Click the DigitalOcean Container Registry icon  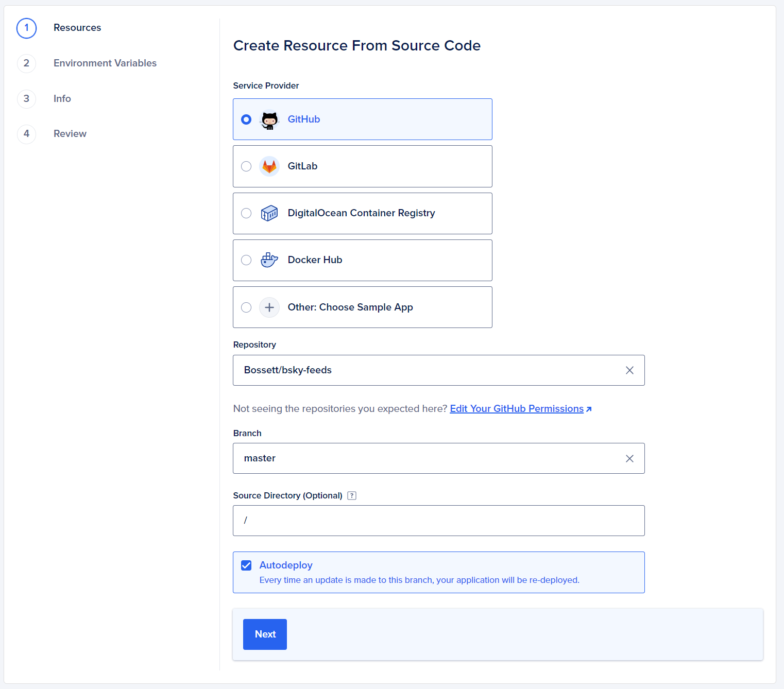click(269, 213)
